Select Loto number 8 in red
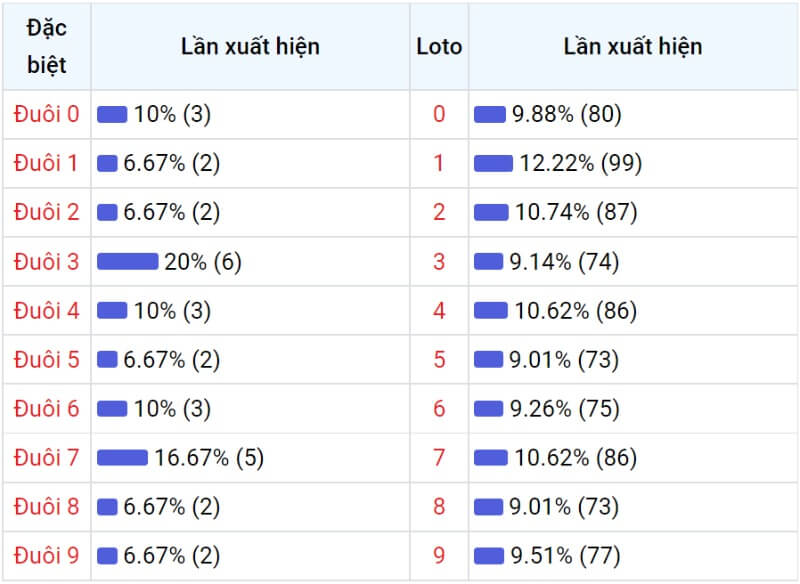The height and width of the screenshot is (584, 800). click(439, 506)
